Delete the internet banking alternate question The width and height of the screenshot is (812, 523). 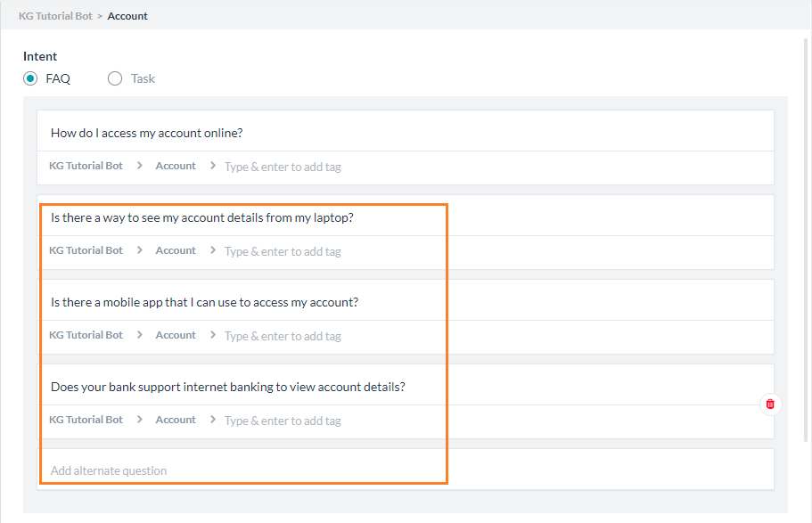(x=770, y=404)
